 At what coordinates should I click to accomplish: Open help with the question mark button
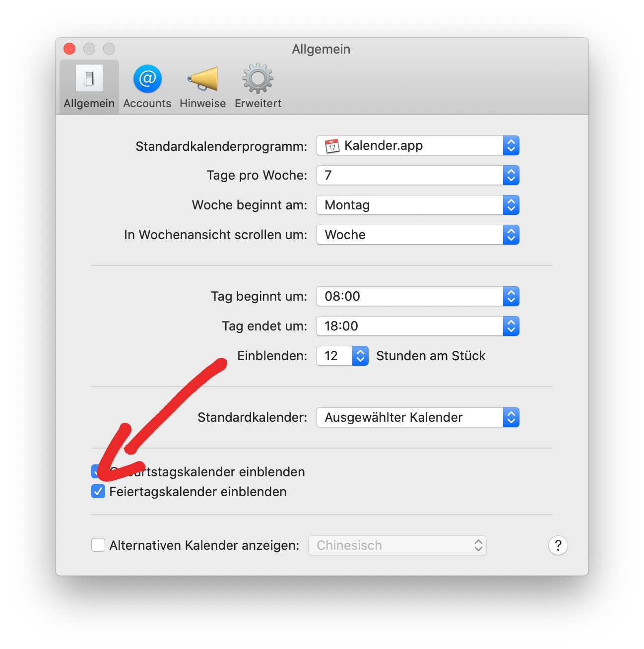click(558, 545)
